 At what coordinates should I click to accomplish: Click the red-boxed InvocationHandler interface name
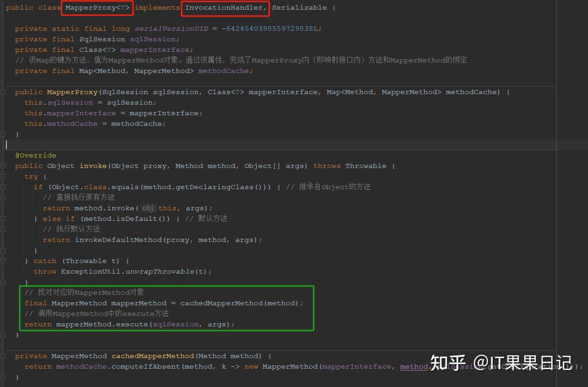point(224,7)
